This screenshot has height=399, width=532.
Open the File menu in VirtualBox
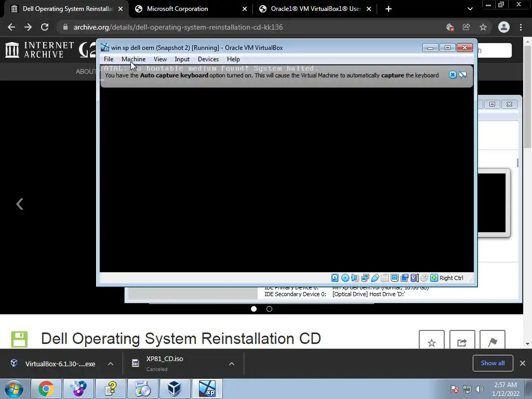pyautogui.click(x=109, y=59)
